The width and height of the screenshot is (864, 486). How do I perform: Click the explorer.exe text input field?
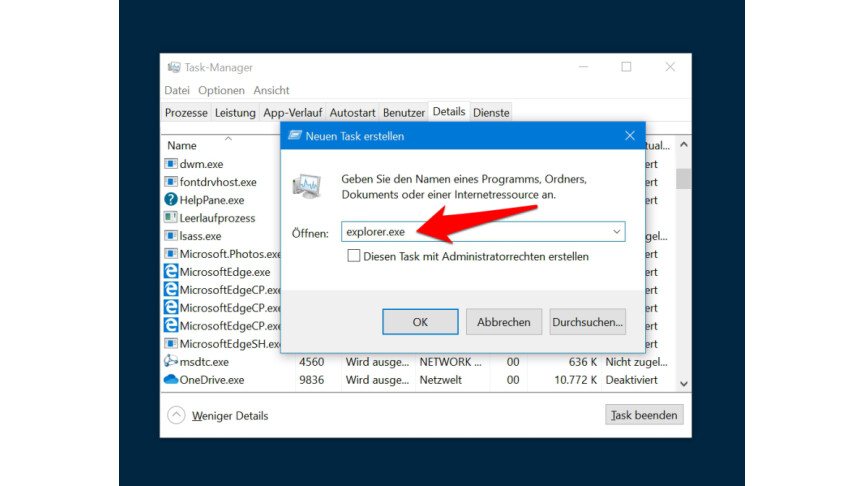(x=475, y=232)
